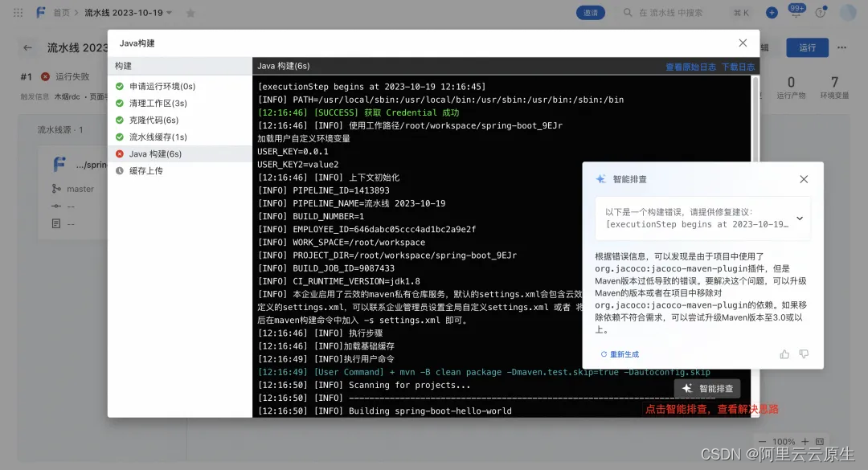Click the blue plus create icon
This screenshot has width=868, height=470.
click(x=772, y=13)
